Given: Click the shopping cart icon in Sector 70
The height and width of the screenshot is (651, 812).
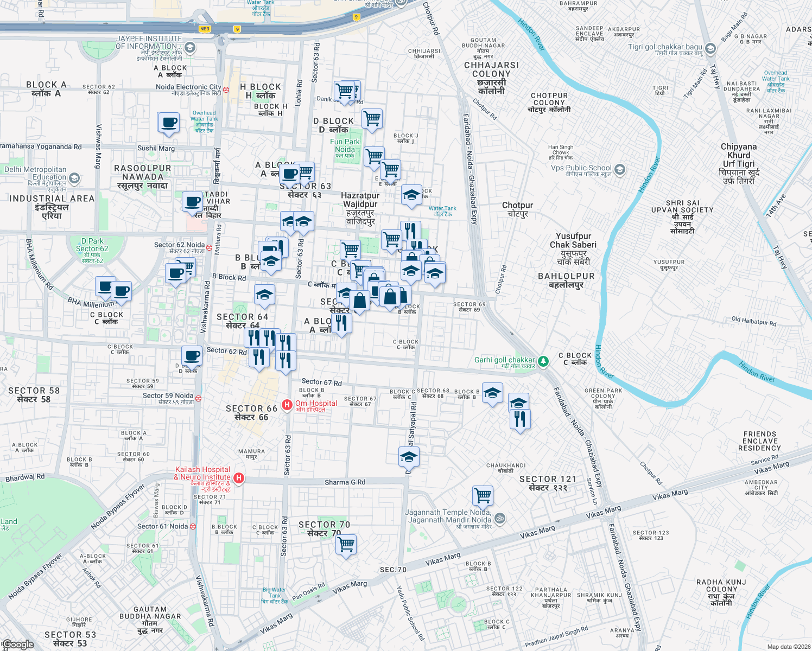Looking at the screenshot, I should [346, 545].
